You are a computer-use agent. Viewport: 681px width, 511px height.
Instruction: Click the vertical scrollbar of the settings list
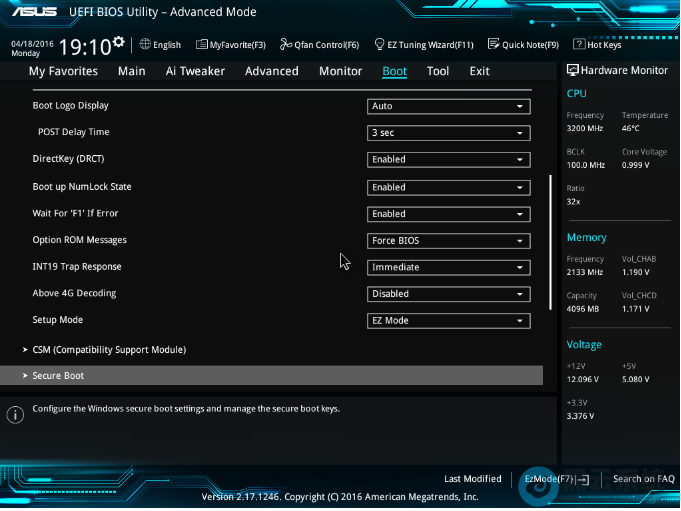pyautogui.click(x=550, y=240)
